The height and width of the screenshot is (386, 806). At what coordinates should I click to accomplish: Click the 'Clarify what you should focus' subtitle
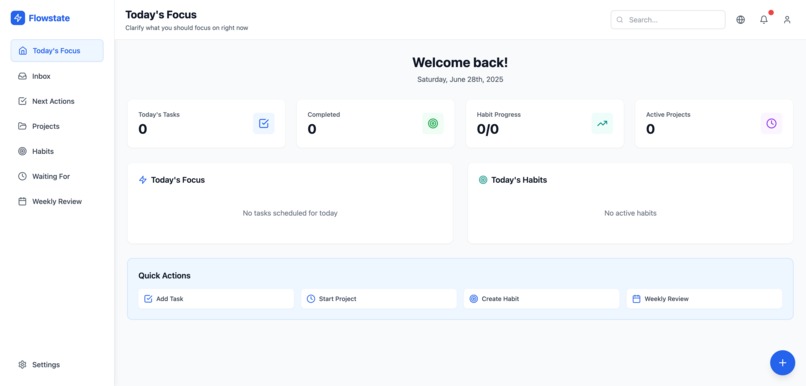coord(187,28)
